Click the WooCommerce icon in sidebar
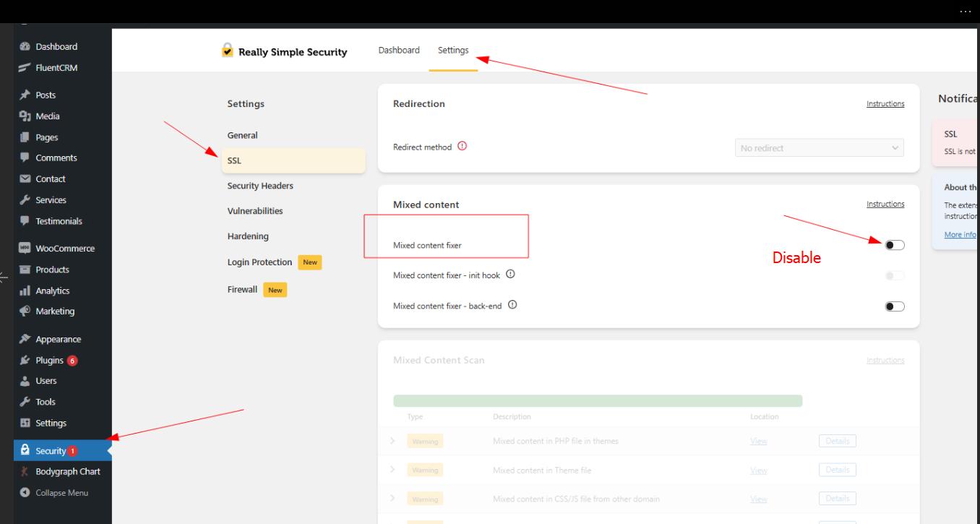The width and height of the screenshot is (980, 524). coord(25,249)
